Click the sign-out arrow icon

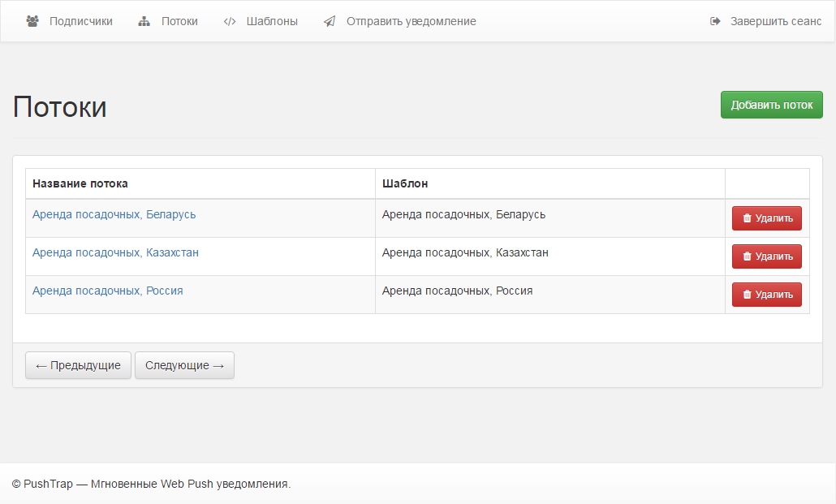[715, 21]
